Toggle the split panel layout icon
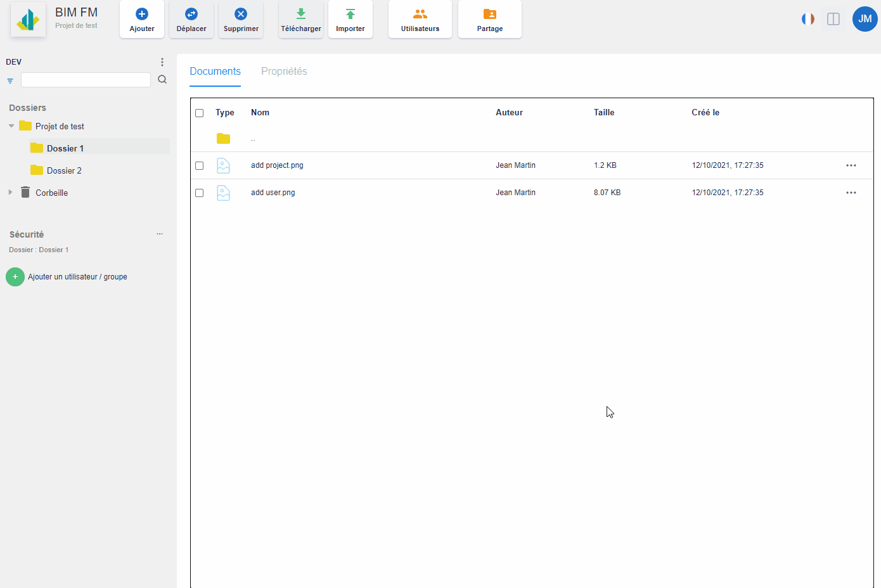The height and width of the screenshot is (588, 881). point(833,19)
